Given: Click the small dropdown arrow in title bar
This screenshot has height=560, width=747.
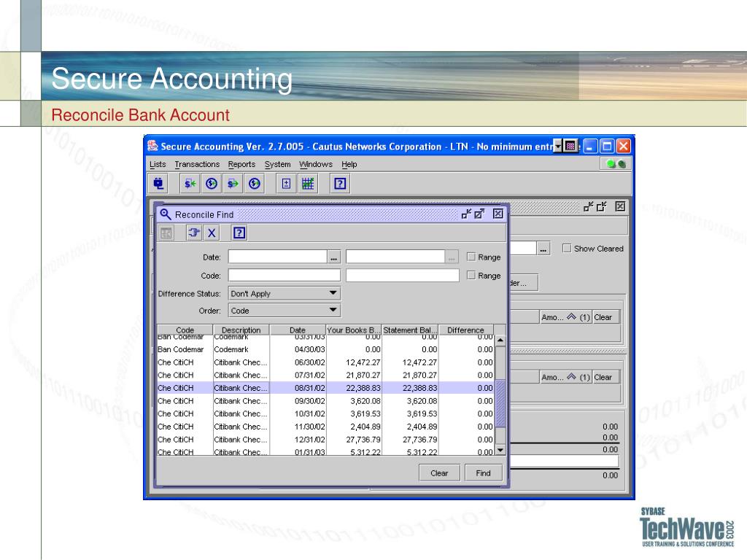Looking at the screenshot, I should tap(558, 146).
